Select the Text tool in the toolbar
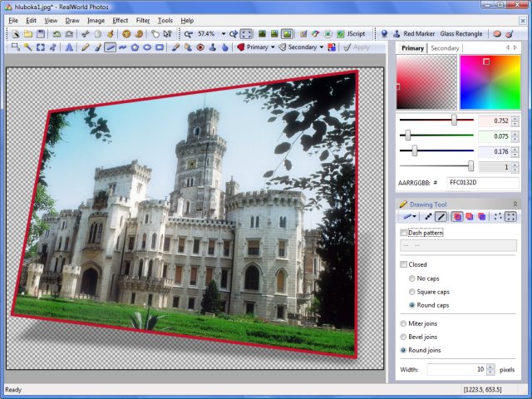532x399 pixels. tap(68, 47)
